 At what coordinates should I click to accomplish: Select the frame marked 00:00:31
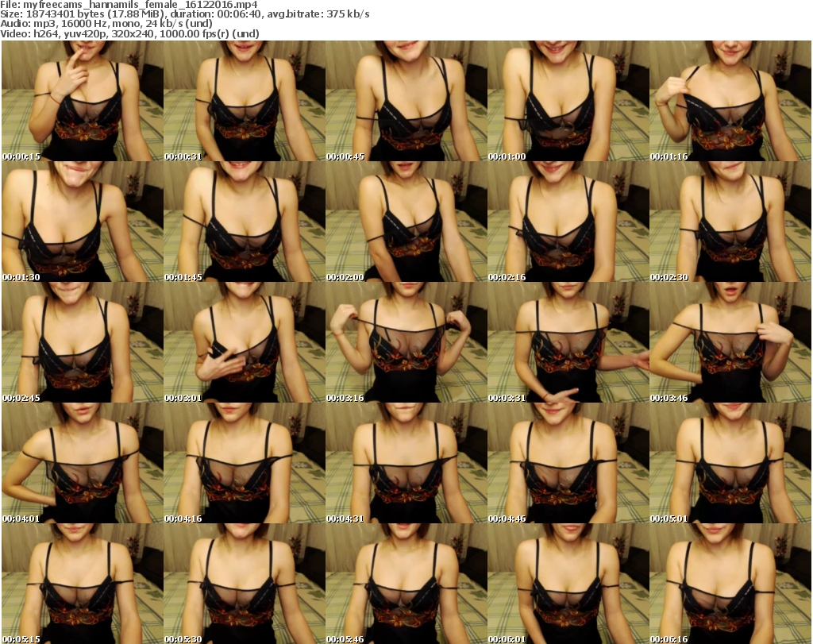coord(245,101)
